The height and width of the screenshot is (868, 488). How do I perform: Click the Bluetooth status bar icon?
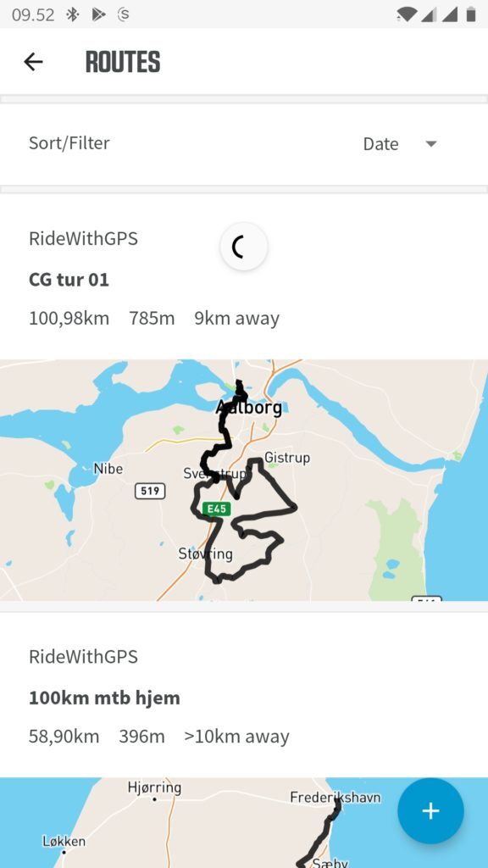(73, 15)
